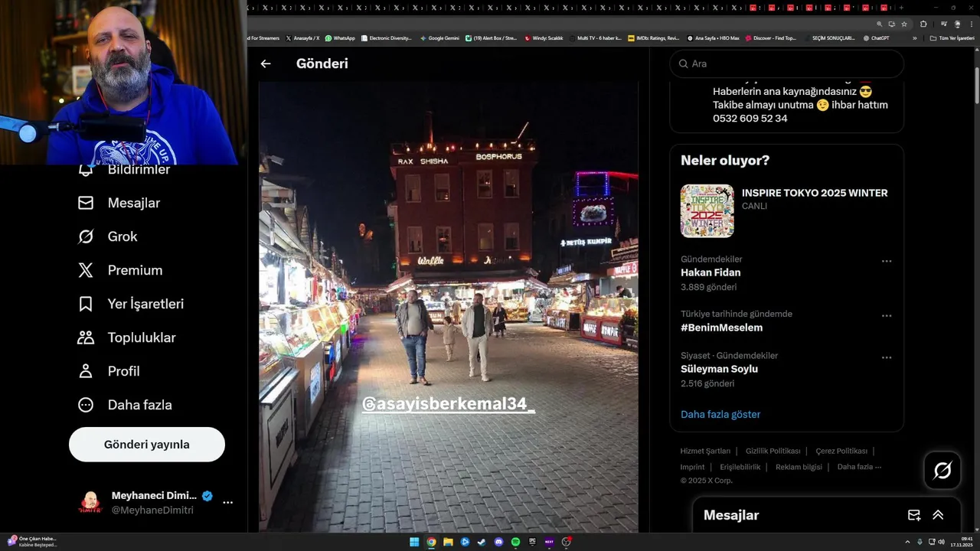The width and height of the screenshot is (980, 551).
Task: Open the Alert Box bookmark
Action: coord(492,37)
